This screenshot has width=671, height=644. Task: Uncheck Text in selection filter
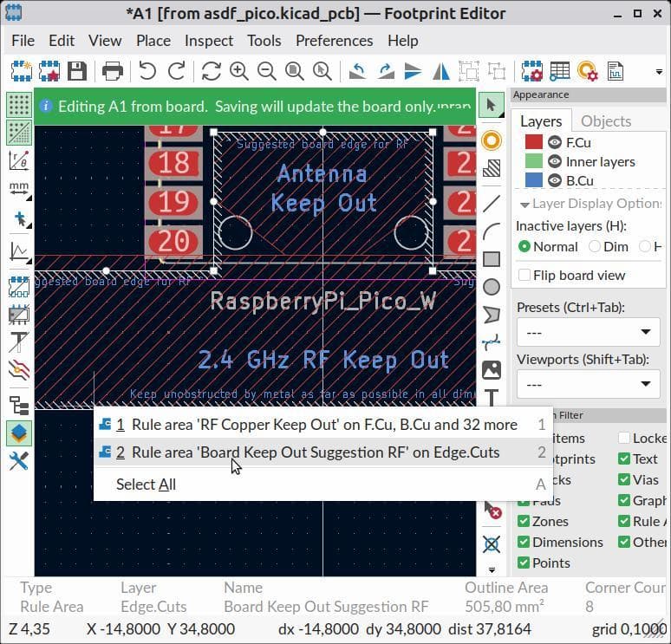[624, 459]
